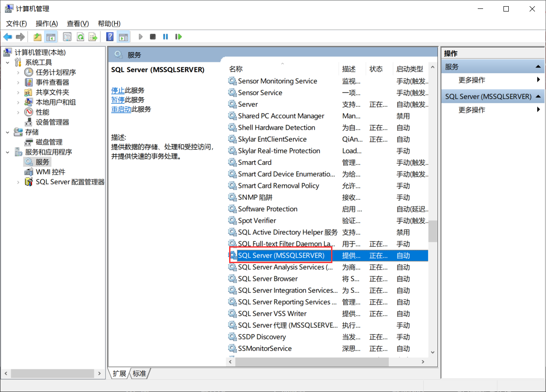The height and width of the screenshot is (392, 546).
Task: Click the vertical scrollbar down arrow
Action: [433, 353]
